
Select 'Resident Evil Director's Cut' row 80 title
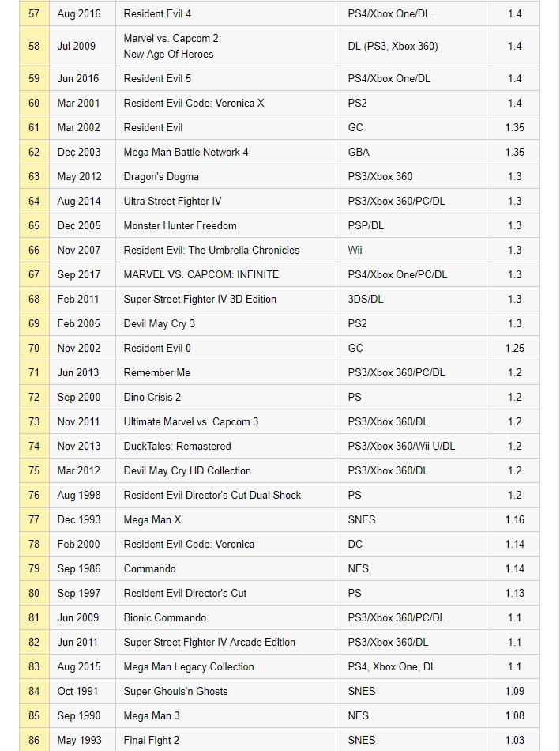185,593
